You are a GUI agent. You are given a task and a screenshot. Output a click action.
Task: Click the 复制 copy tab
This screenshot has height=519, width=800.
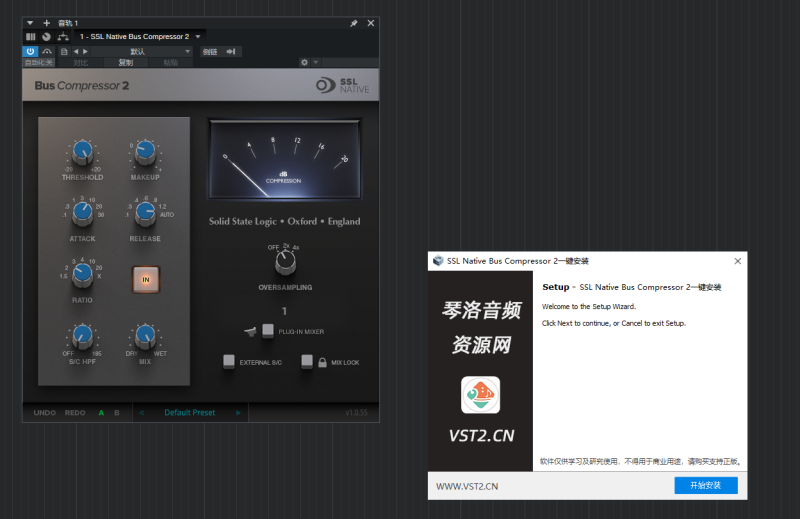click(125, 62)
